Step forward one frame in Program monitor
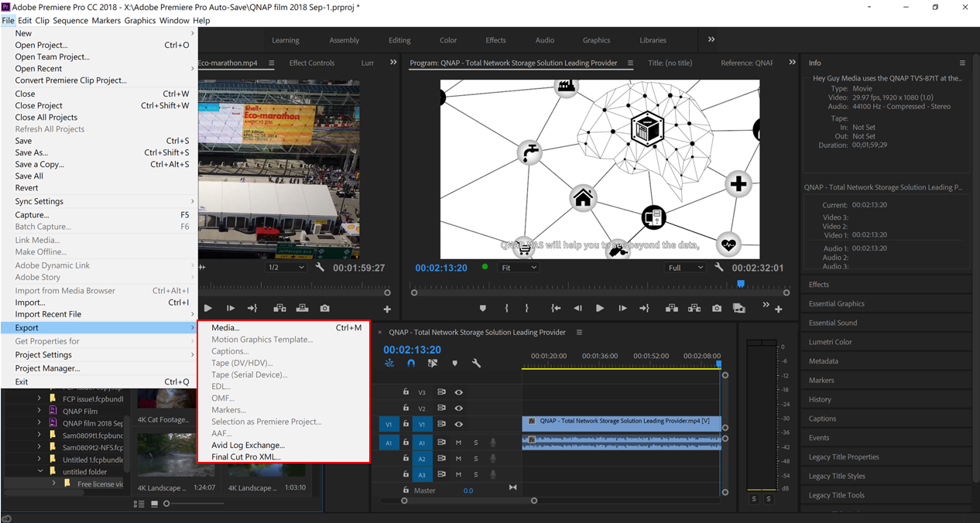This screenshot has height=523, width=980. coord(622,308)
